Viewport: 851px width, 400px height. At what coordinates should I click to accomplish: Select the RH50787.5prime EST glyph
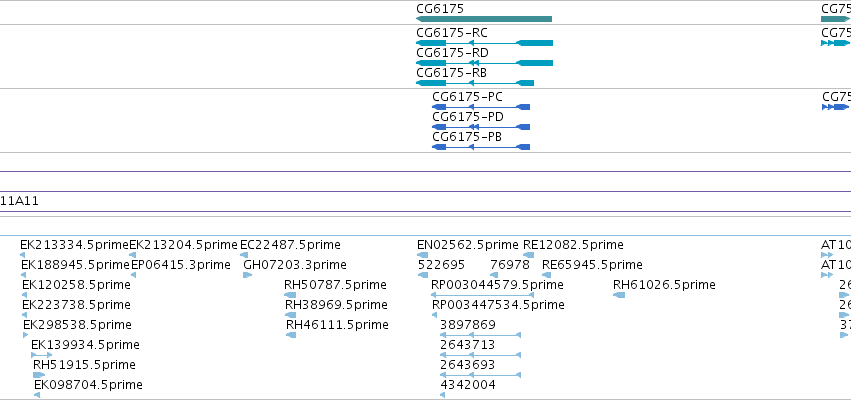[x=290, y=295]
